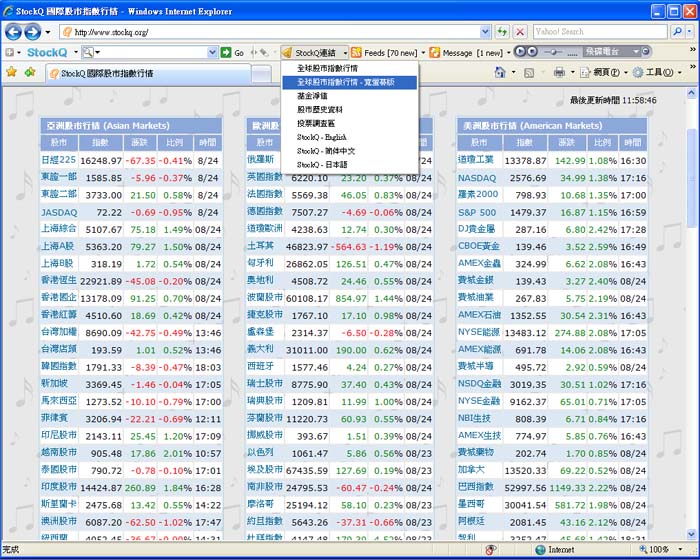Open the 道瓊工業 index link
Image resolution: width=700 pixels, height=560 pixels.
point(475,160)
